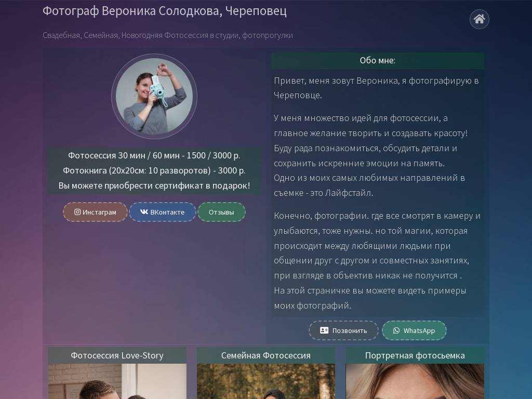Click the family forest photo thumbnail
This screenshot has width=532, height=399.
pos(266,382)
